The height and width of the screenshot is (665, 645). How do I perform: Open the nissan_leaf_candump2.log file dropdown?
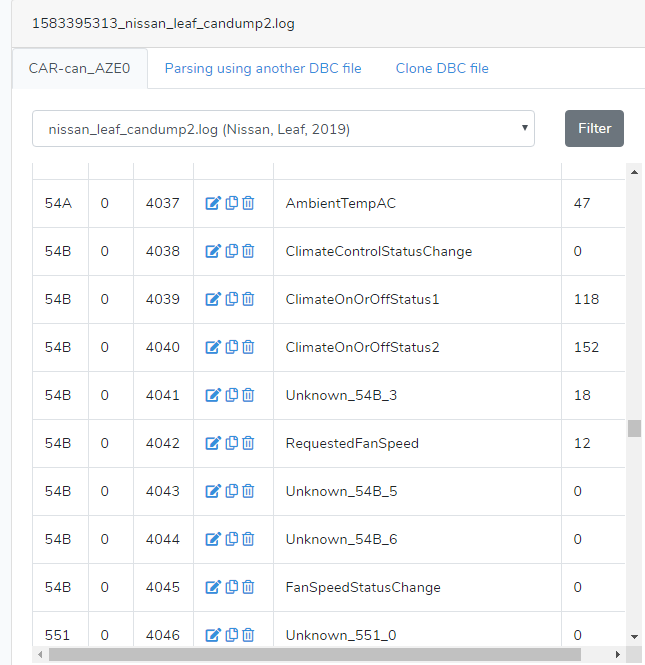tap(283, 129)
